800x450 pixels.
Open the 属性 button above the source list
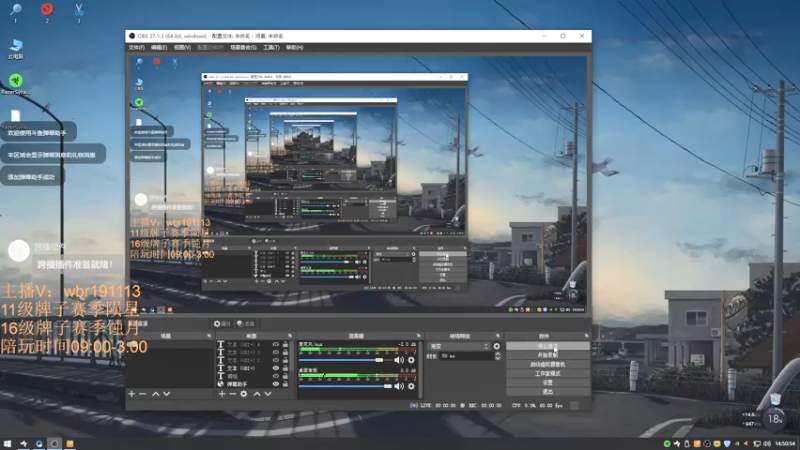pos(222,324)
